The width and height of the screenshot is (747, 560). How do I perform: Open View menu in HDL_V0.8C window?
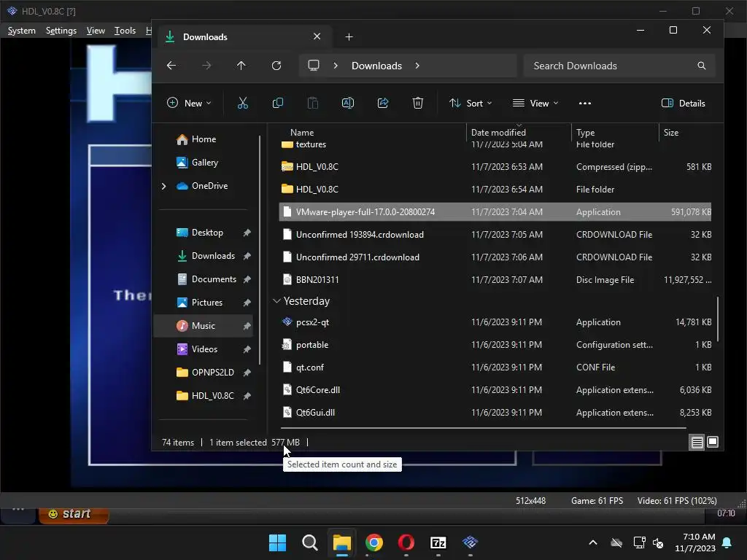point(96,31)
